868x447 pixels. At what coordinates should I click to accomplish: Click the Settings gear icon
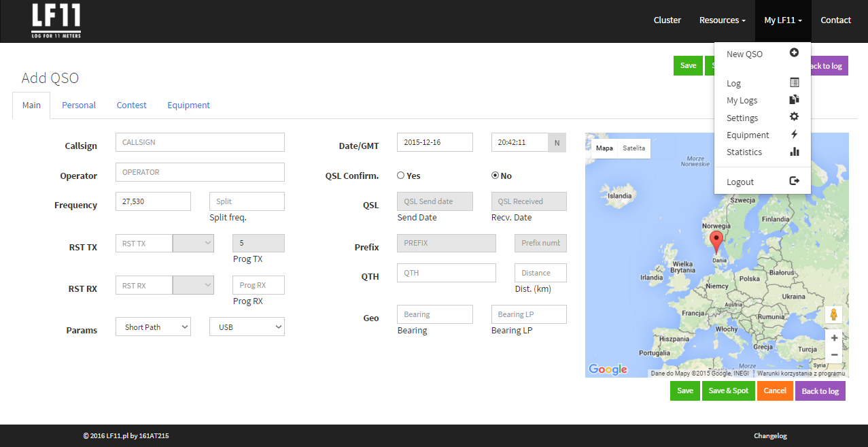point(794,117)
